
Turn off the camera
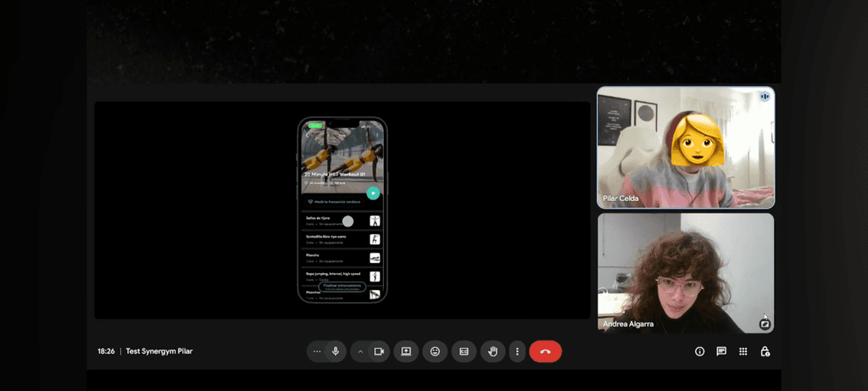379,352
